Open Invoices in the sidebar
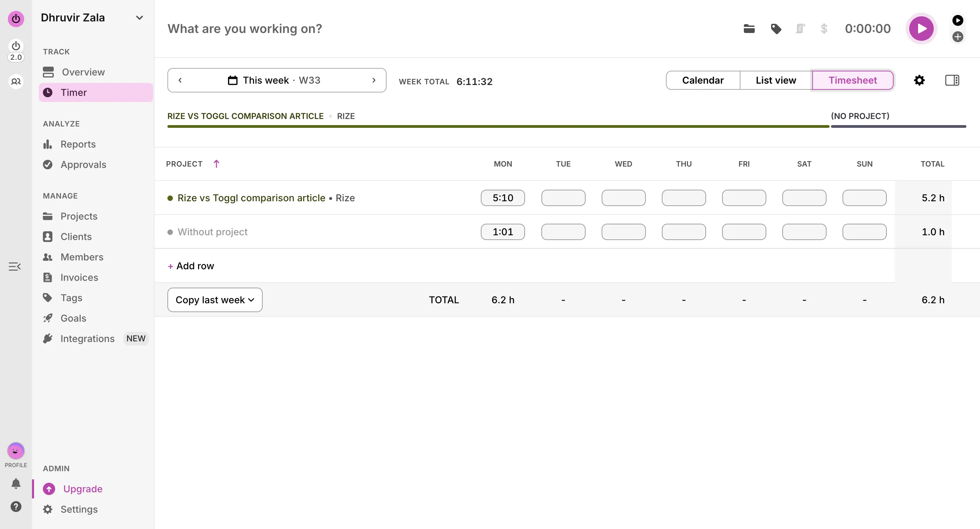Viewport: 980px width, 529px height. click(x=96, y=277)
